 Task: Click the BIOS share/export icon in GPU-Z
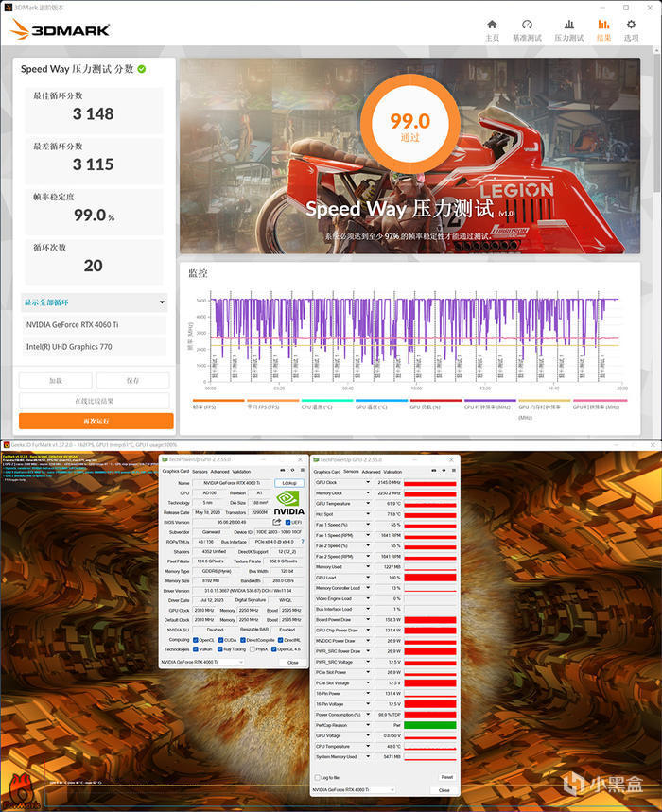coord(277,522)
